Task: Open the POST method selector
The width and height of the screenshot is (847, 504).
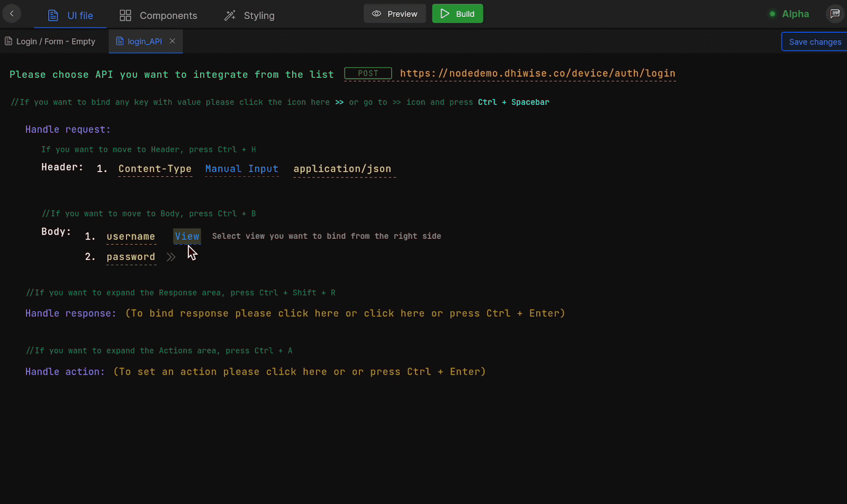Action: pos(368,74)
